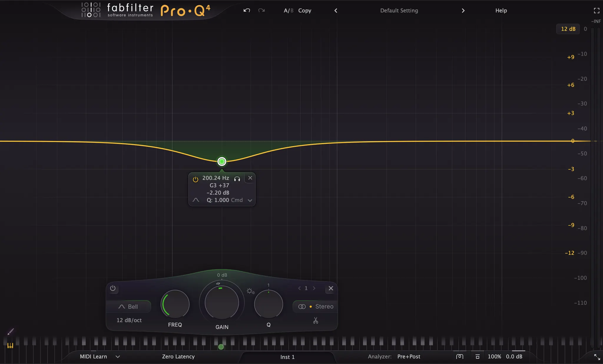This screenshot has width=603, height=364.
Task: Click the Copy button
Action: pyautogui.click(x=304, y=11)
